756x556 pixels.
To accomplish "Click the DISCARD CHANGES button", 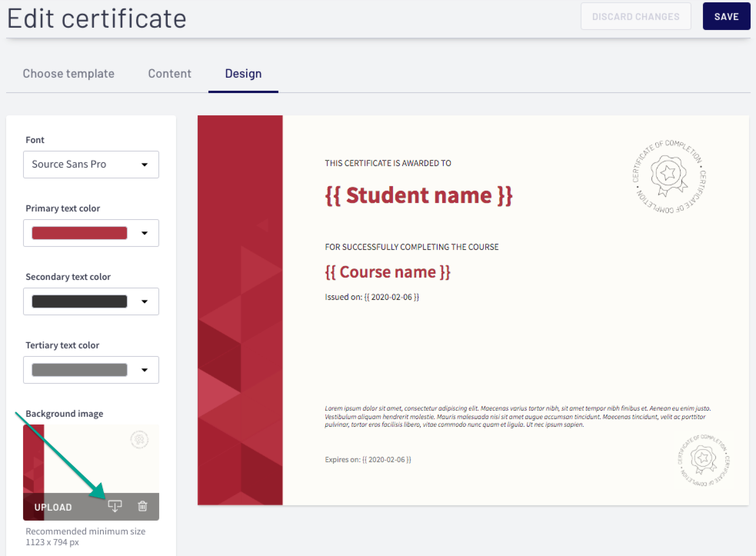I will [x=635, y=16].
